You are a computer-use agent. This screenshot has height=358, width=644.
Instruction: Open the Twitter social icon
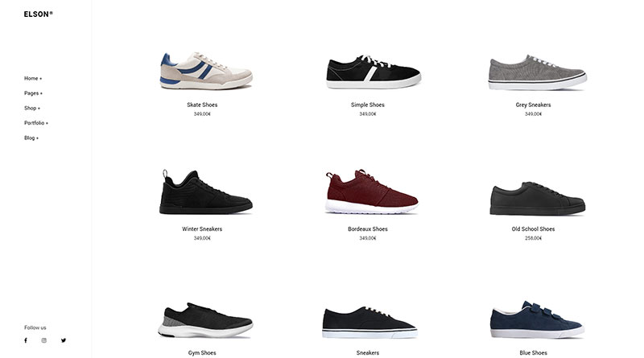pos(64,340)
